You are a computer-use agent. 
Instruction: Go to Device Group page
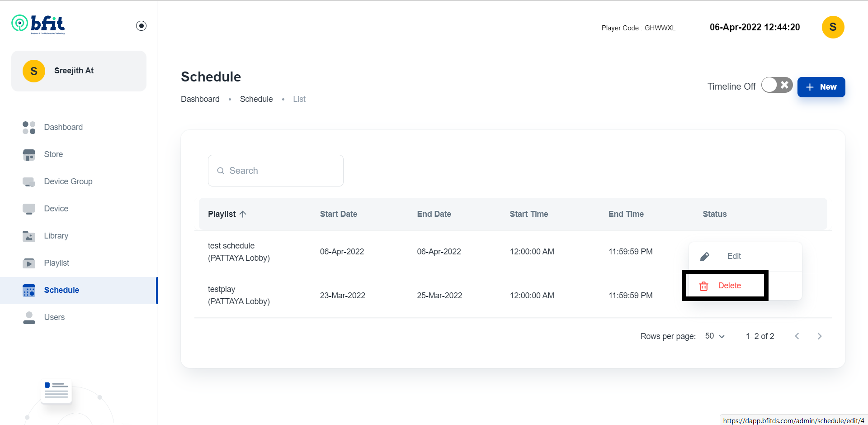coord(79,181)
